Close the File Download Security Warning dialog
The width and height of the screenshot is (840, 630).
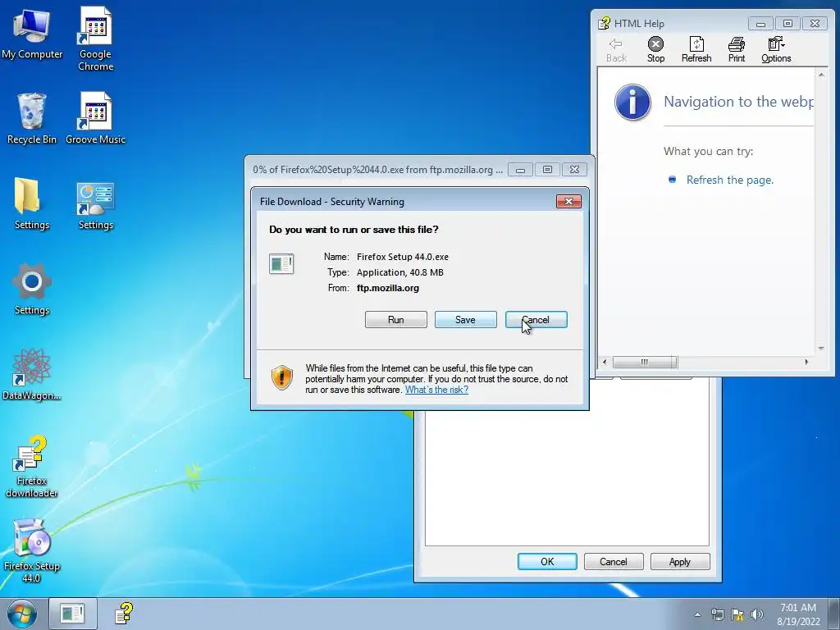point(569,202)
